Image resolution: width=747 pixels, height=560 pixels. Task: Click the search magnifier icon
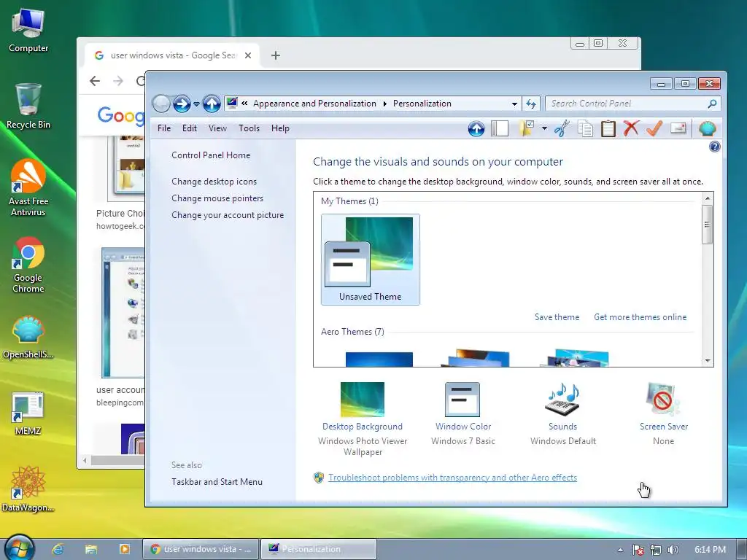coord(712,104)
